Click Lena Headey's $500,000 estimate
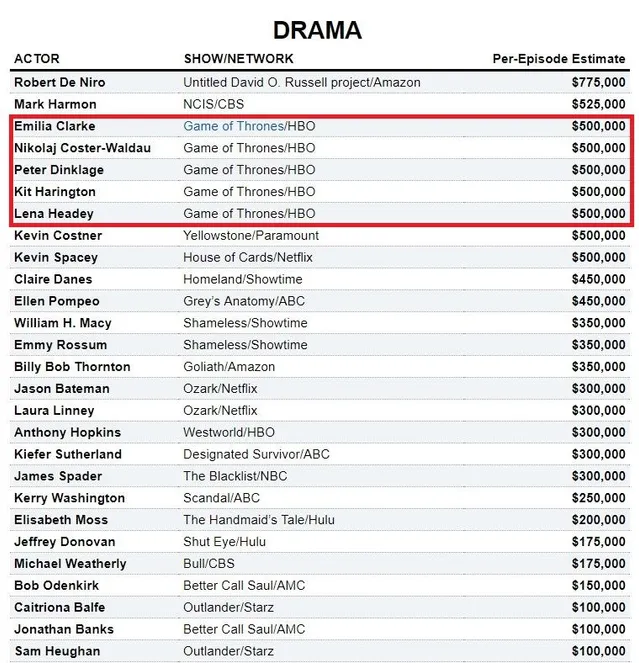639x663 pixels. tap(598, 213)
